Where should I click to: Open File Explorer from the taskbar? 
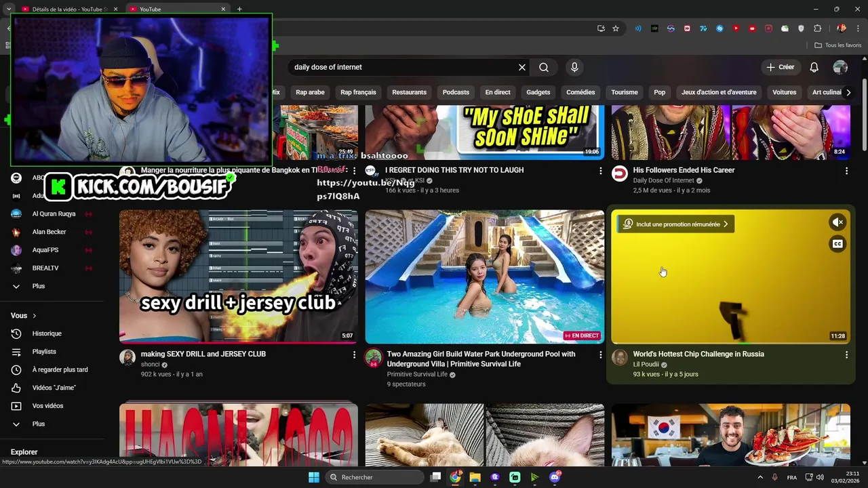[x=475, y=477]
